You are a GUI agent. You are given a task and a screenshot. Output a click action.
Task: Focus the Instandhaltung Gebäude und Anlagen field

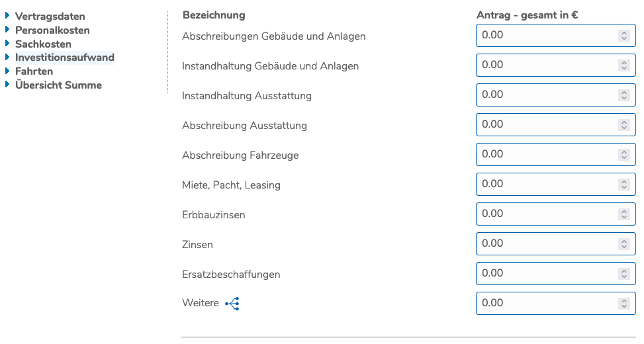[545, 65]
